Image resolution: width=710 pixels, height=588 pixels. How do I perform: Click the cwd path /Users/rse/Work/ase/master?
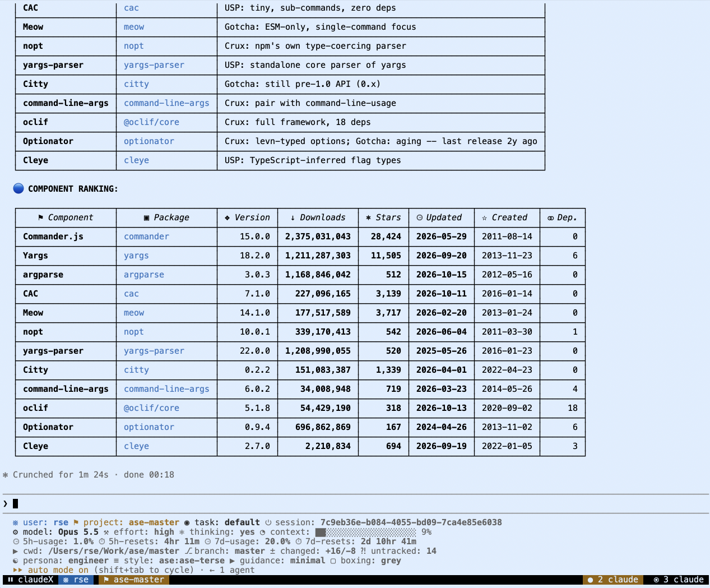click(114, 551)
